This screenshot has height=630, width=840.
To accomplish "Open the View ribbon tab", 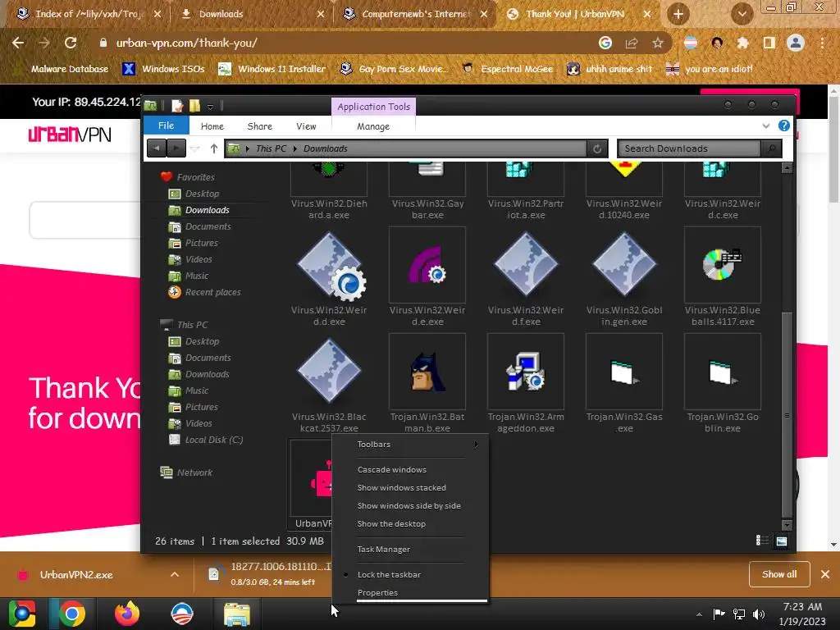I will (x=306, y=126).
